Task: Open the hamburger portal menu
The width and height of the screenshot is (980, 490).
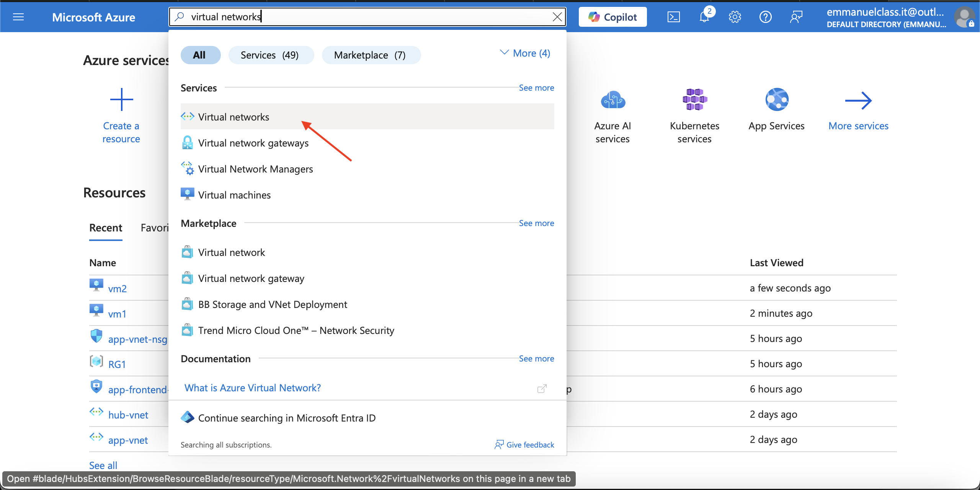Action: click(18, 17)
